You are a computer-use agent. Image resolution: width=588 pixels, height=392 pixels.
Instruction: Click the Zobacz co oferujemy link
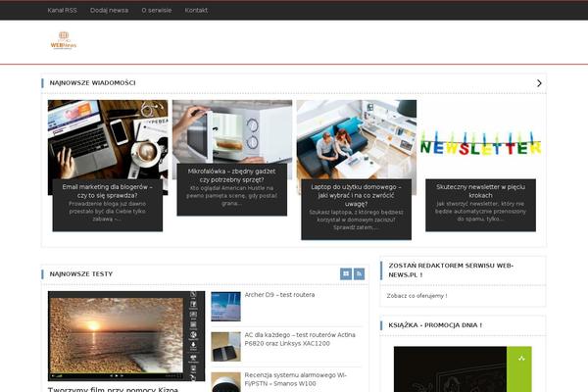(x=416, y=295)
